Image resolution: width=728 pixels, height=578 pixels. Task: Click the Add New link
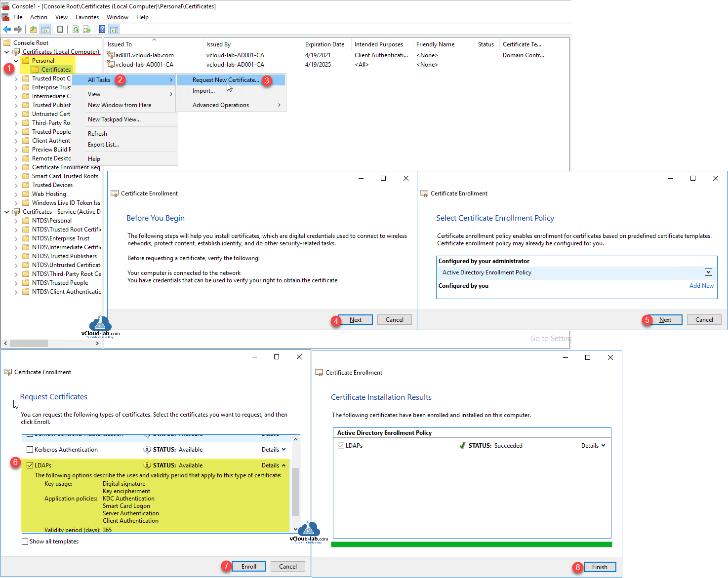pyautogui.click(x=701, y=286)
